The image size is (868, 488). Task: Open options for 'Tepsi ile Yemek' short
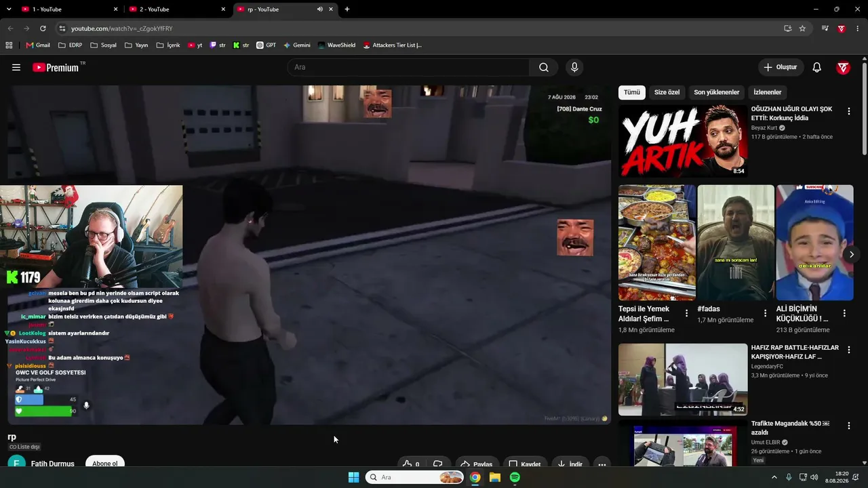pos(687,313)
